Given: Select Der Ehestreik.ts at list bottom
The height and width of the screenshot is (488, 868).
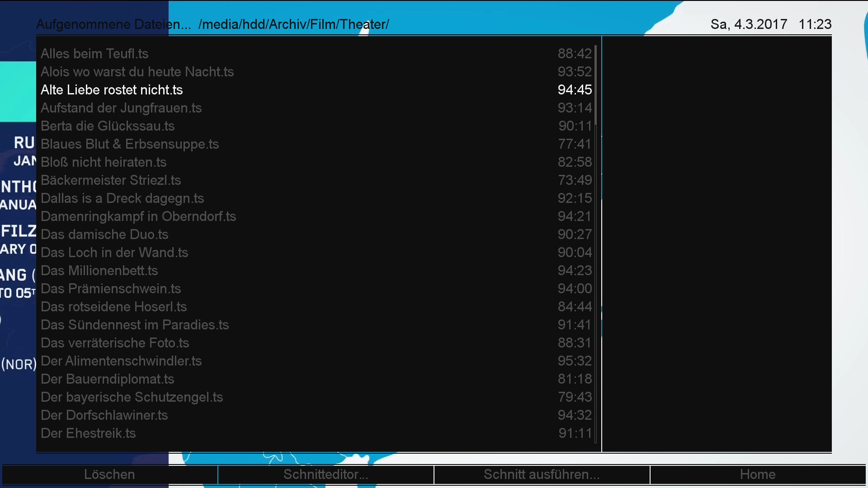Looking at the screenshot, I should pos(88,433).
